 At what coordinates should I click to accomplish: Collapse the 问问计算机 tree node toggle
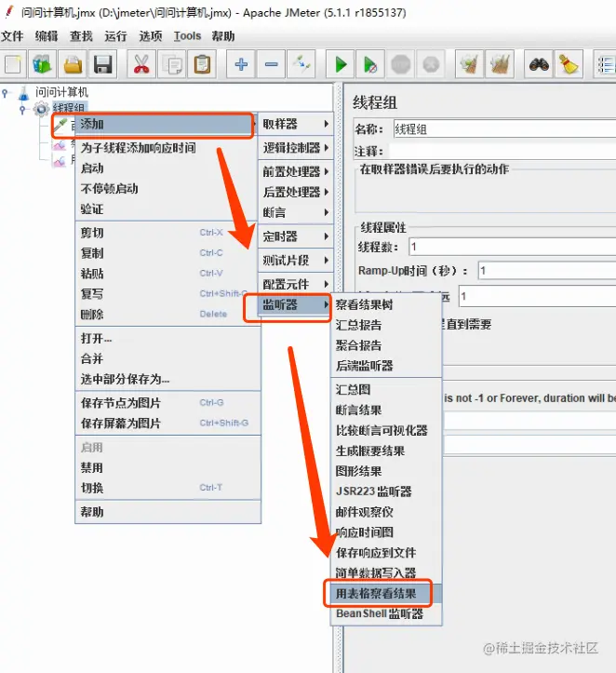(x=5, y=92)
